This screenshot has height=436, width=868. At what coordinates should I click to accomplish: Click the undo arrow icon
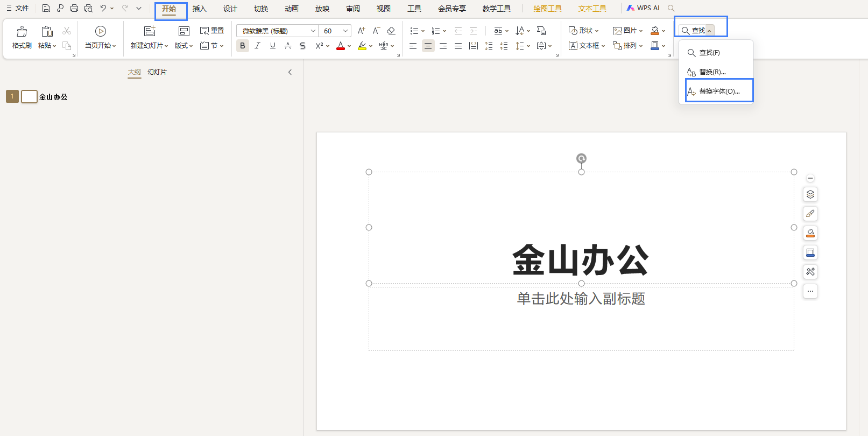[103, 8]
